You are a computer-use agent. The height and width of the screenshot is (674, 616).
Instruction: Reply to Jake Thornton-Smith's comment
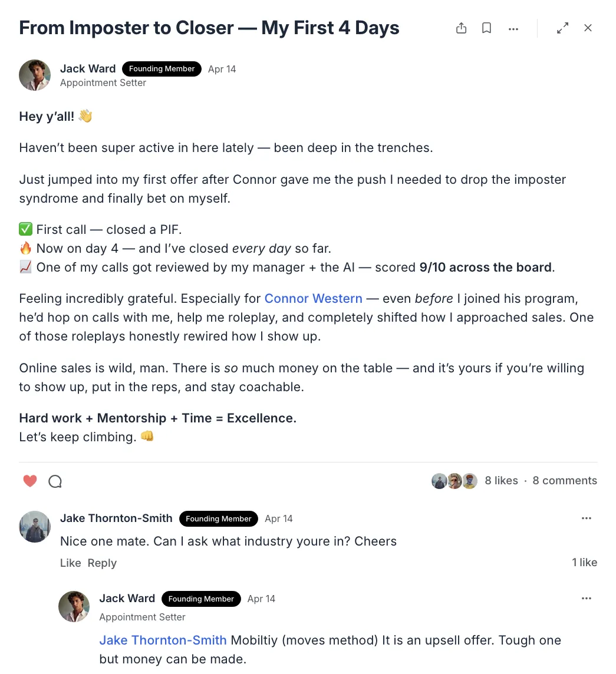[x=102, y=563]
